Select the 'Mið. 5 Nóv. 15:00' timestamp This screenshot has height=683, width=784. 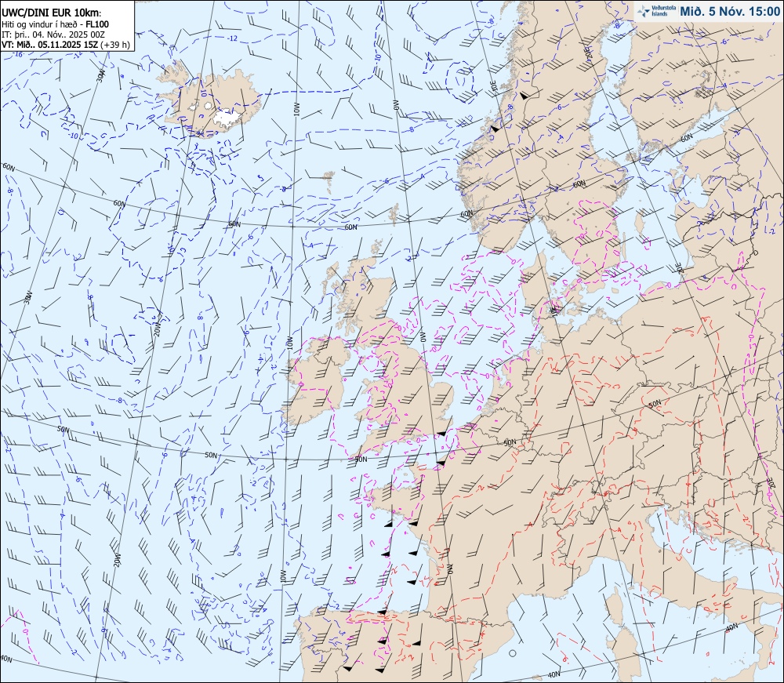(729, 12)
